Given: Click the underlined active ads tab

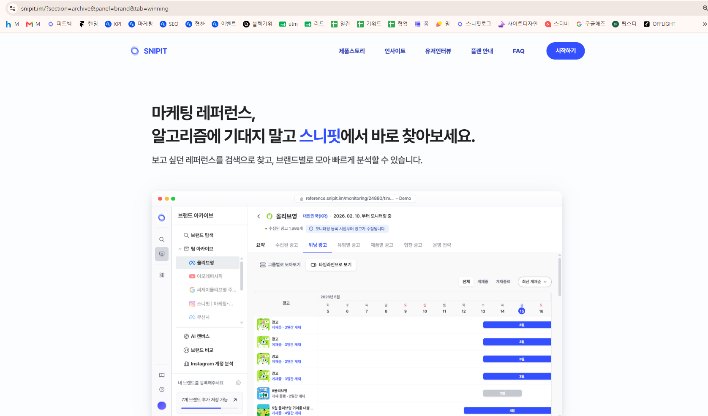Looking at the screenshot, I should click(x=317, y=245).
